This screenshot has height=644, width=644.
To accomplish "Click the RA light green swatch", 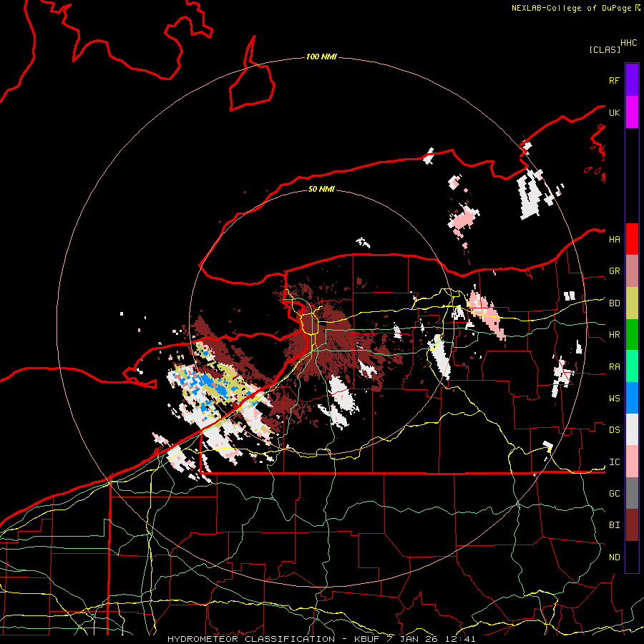I will click(632, 366).
